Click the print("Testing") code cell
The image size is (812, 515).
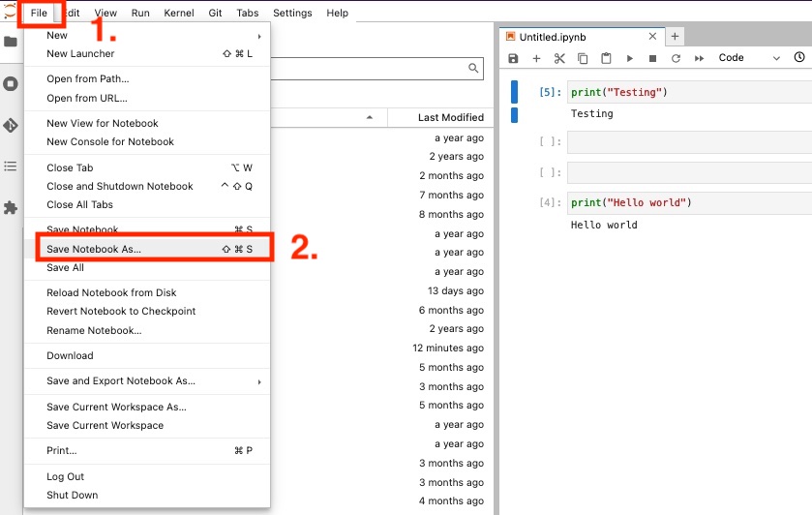click(x=690, y=92)
